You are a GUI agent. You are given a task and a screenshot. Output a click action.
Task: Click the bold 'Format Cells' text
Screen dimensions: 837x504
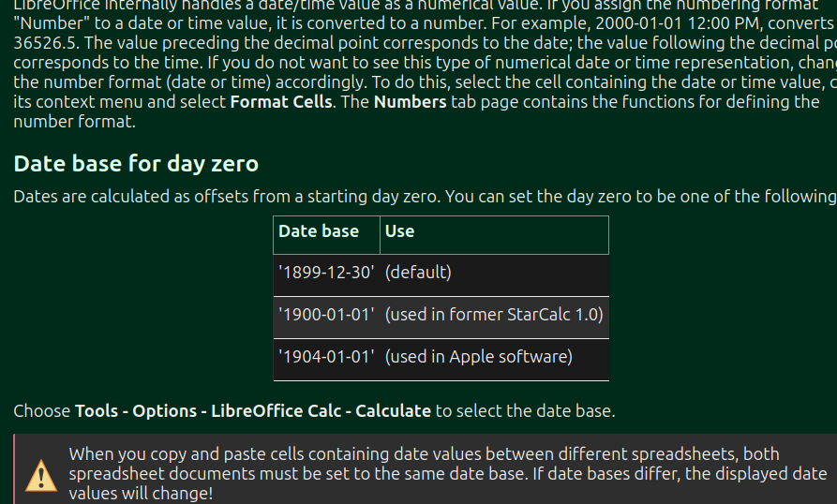tap(281, 101)
